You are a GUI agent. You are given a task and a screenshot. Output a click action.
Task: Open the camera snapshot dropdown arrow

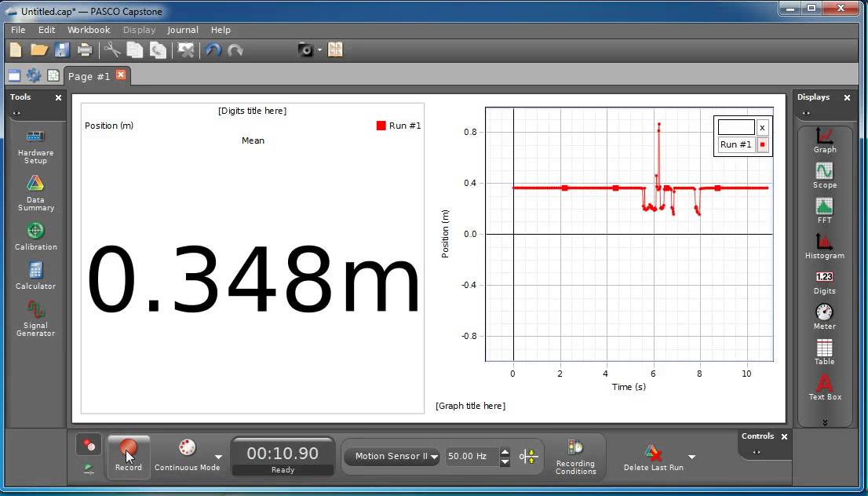click(x=319, y=49)
